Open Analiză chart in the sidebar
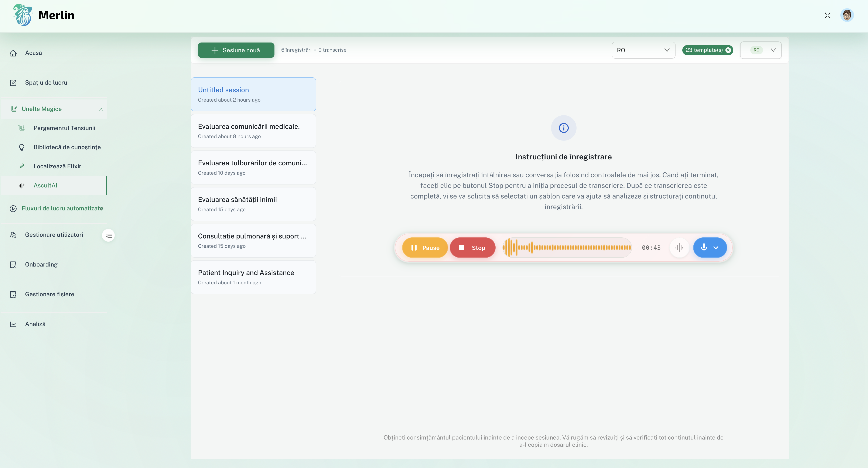 35,324
